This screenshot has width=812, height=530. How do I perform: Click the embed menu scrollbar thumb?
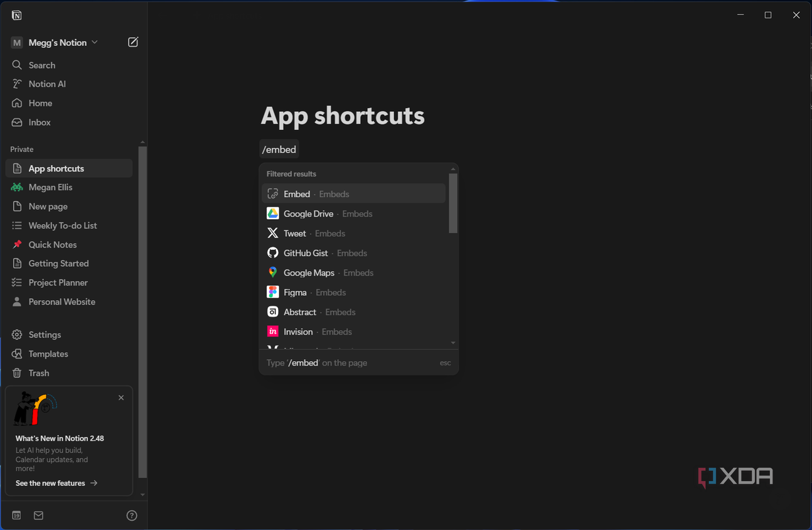click(x=453, y=203)
